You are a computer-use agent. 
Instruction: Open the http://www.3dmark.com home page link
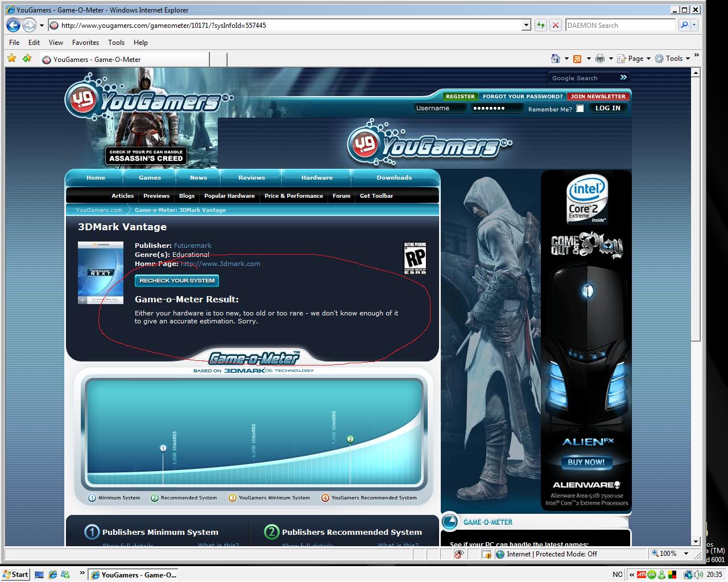tap(220, 264)
